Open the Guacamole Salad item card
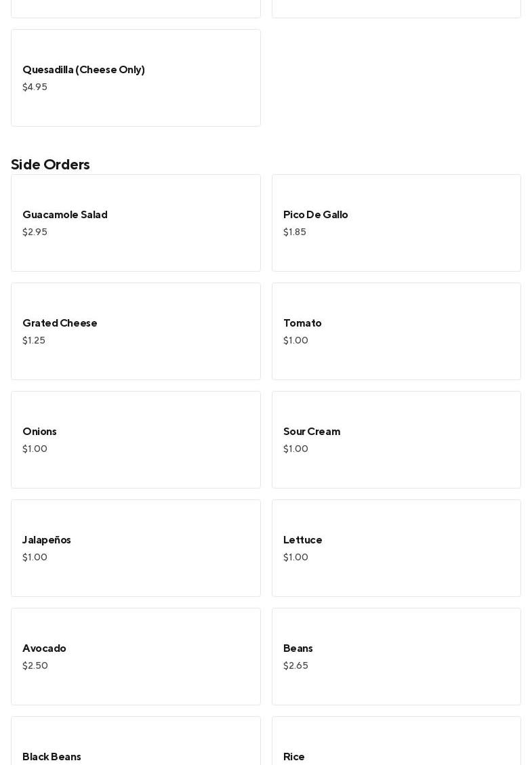 [136, 223]
